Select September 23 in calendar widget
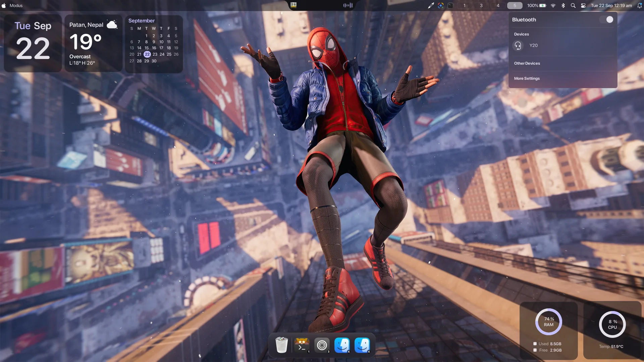 [155, 54]
